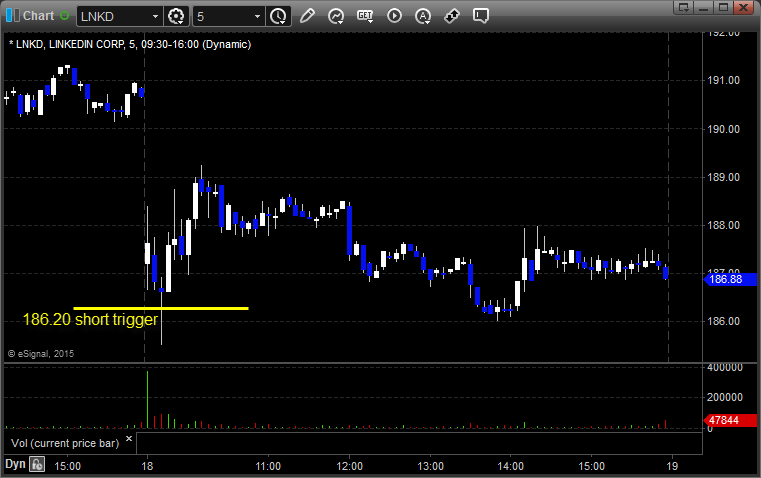This screenshot has width=761, height=478.
Task: Click the 15:00 label left of 18
Action: coord(67,466)
